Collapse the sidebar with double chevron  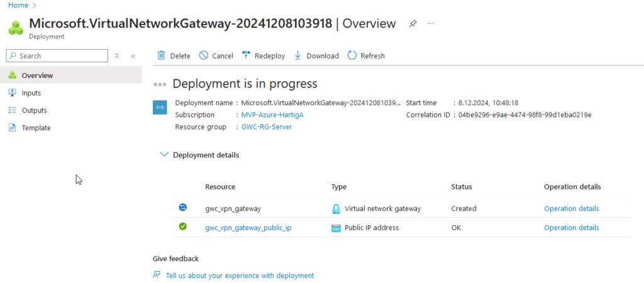coord(133,56)
